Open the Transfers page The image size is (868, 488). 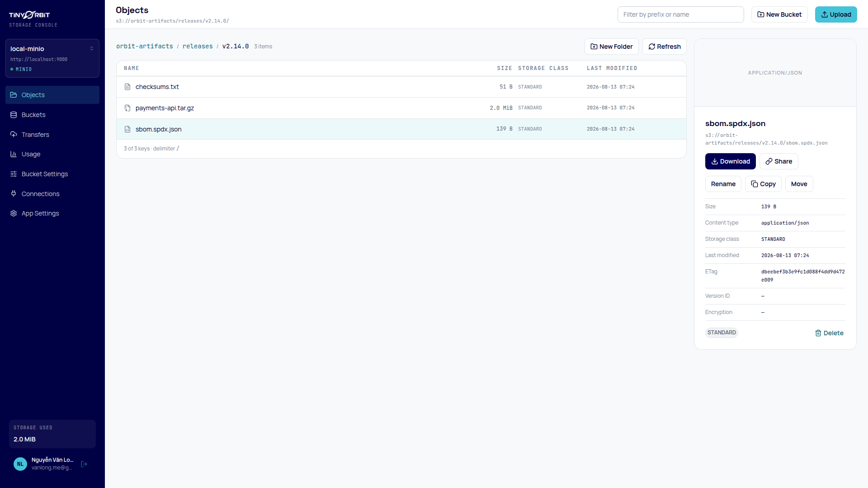coord(52,135)
